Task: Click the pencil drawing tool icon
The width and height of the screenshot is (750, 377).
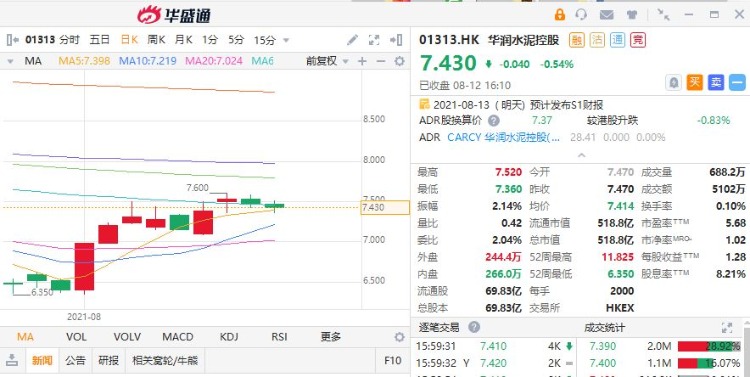Action: point(353,40)
